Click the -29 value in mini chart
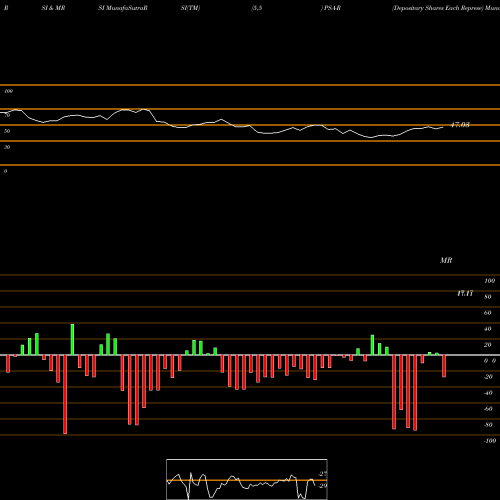The height and width of the screenshot is (500, 500). click(323, 486)
